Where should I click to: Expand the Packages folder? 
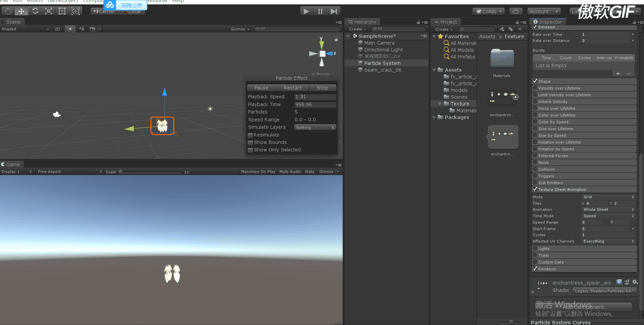pos(434,117)
